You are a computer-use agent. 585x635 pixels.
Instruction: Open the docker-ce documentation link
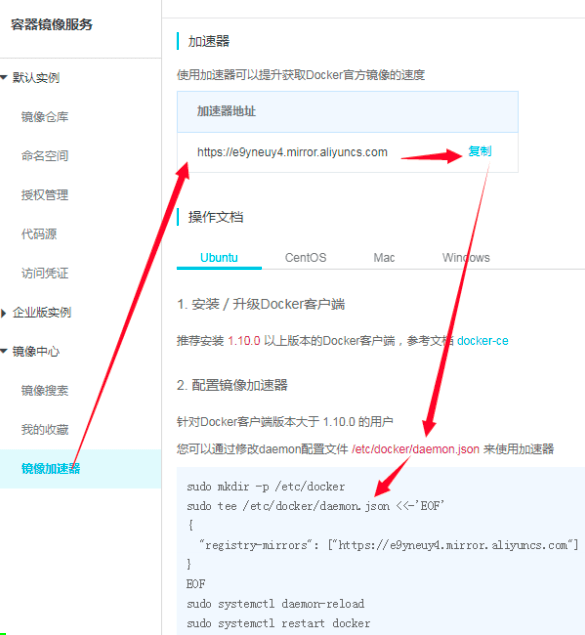coord(483,341)
